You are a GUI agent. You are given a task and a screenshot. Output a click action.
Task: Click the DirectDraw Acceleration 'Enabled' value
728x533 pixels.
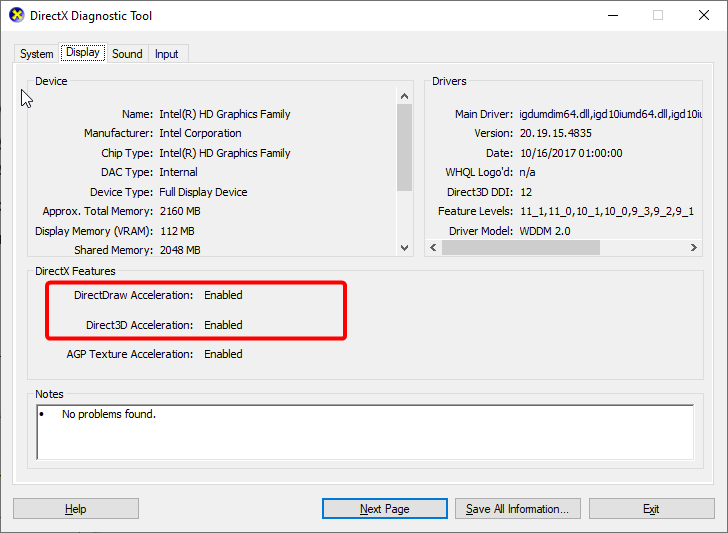tap(223, 295)
